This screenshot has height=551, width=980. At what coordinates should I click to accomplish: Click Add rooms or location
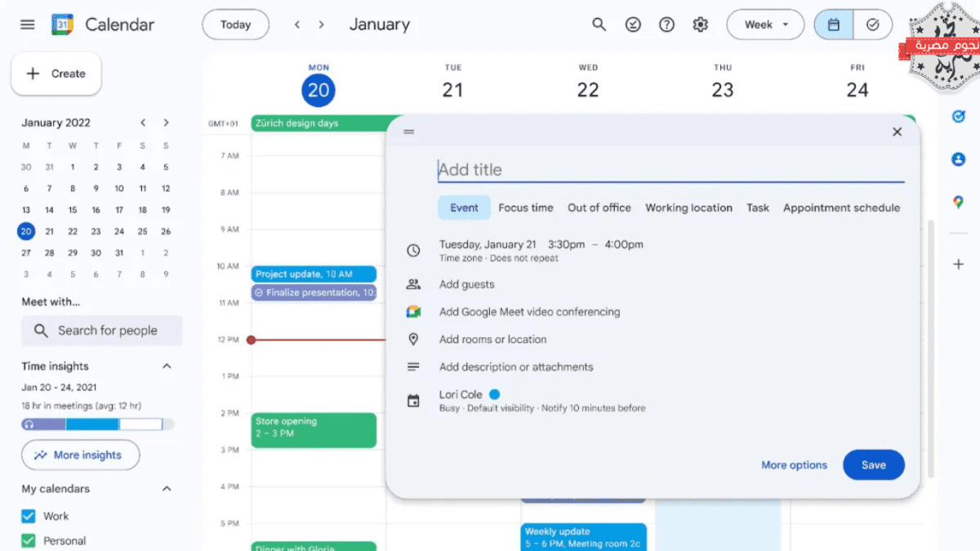point(492,339)
